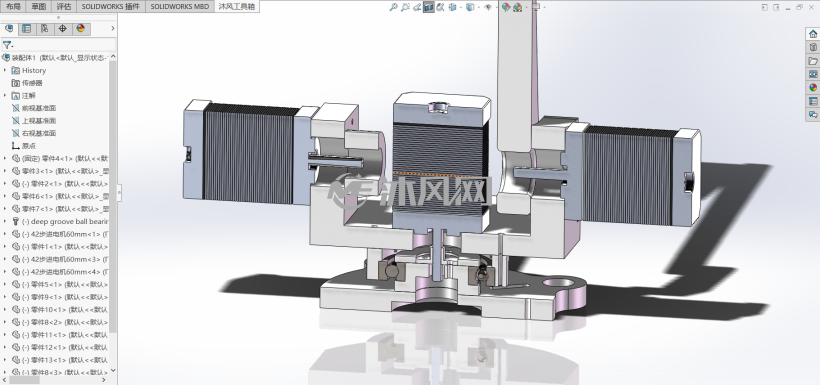Screen dimensions: 820x385
Task: Open the Custom Properties task pane icon
Action: click(813, 101)
